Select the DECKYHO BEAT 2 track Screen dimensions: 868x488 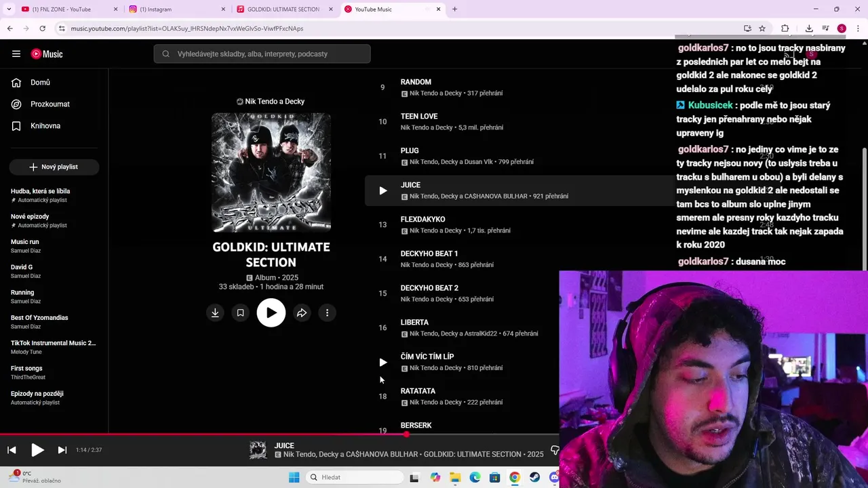pyautogui.click(x=429, y=288)
